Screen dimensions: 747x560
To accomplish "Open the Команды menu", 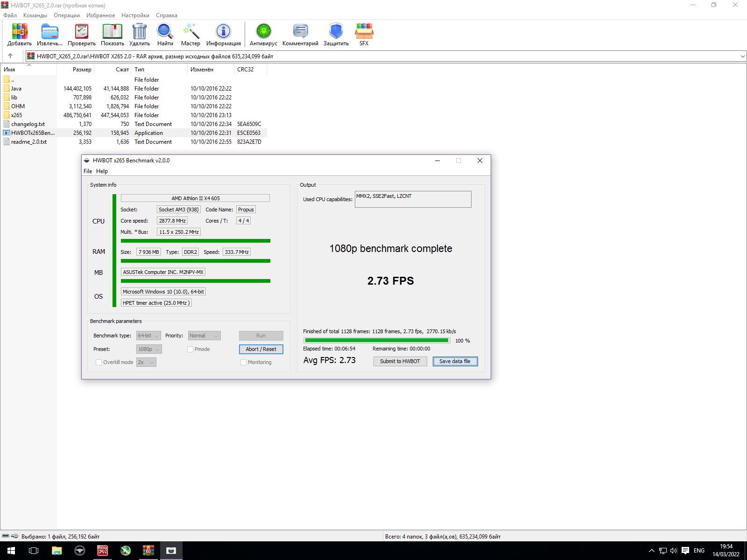I will coord(35,15).
